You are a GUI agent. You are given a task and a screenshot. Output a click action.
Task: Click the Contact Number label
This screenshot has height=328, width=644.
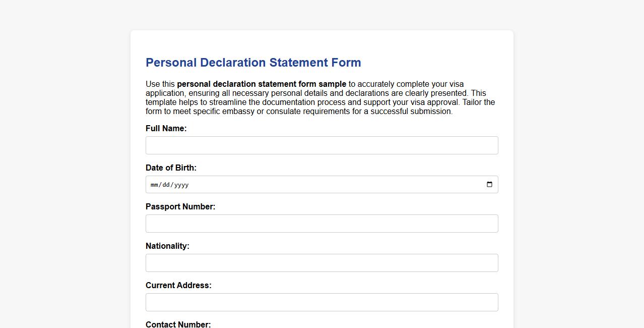(x=178, y=324)
